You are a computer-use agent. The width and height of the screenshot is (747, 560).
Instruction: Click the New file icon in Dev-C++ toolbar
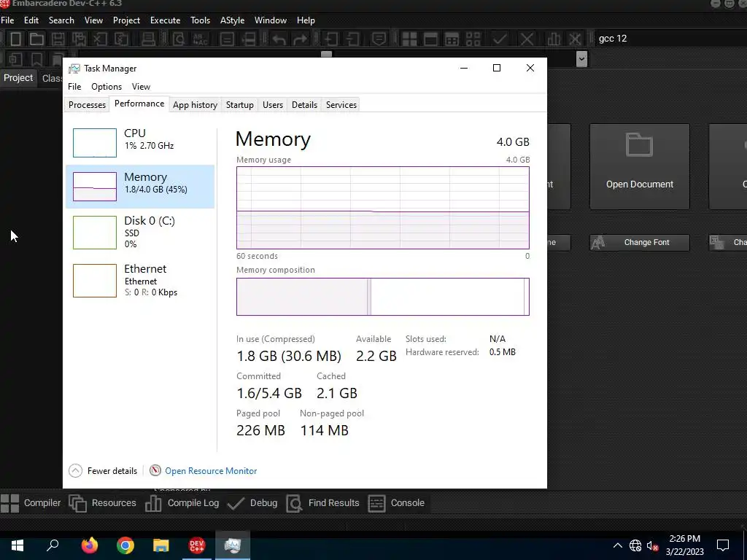click(x=16, y=39)
